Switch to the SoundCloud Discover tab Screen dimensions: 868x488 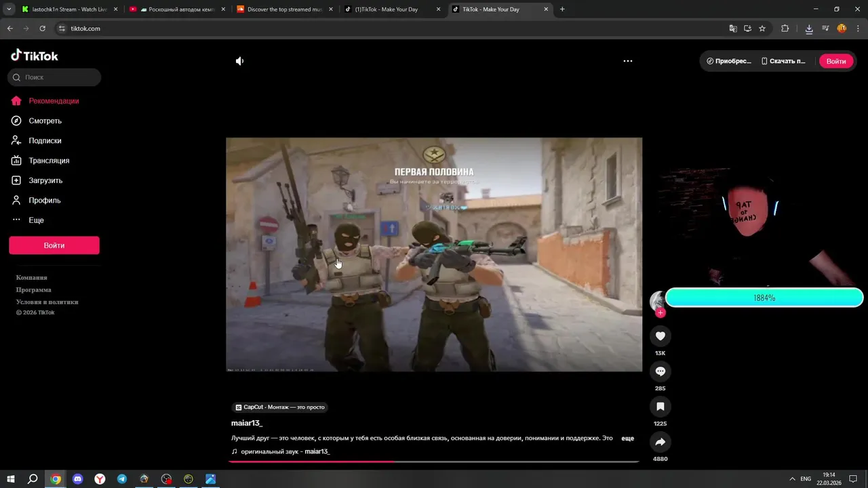coord(284,9)
